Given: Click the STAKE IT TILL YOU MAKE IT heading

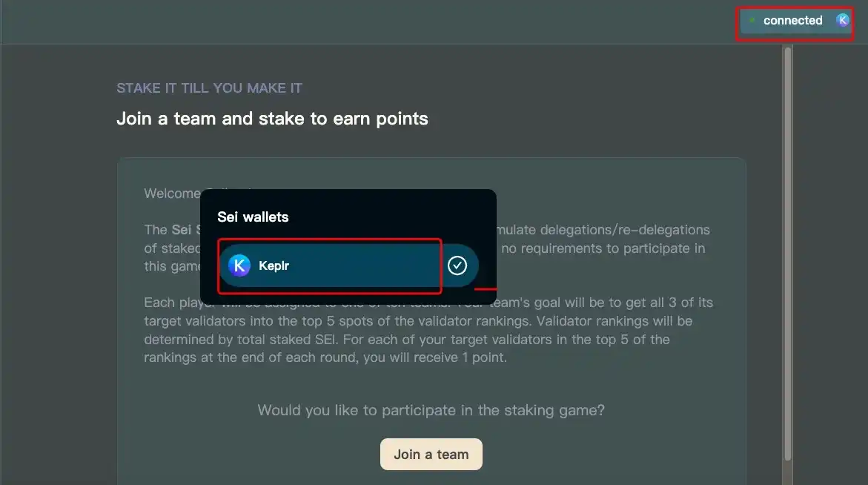Looking at the screenshot, I should point(209,88).
